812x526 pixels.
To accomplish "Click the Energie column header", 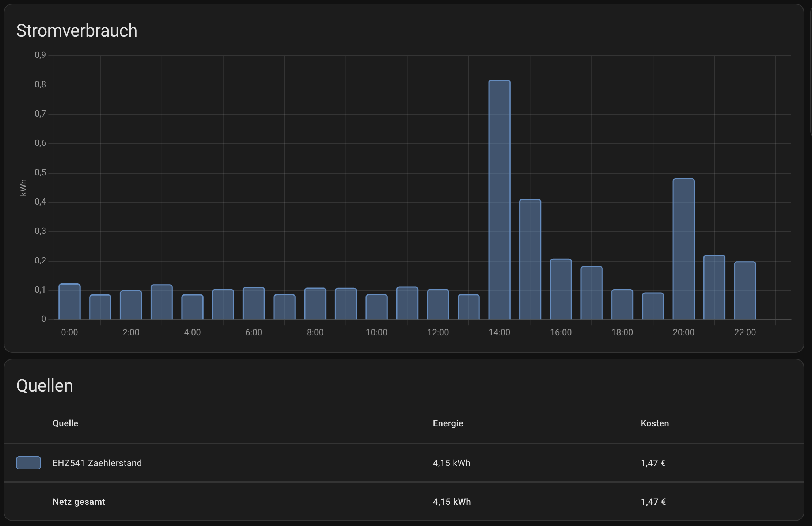I will pyautogui.click(x=448, y=423).
